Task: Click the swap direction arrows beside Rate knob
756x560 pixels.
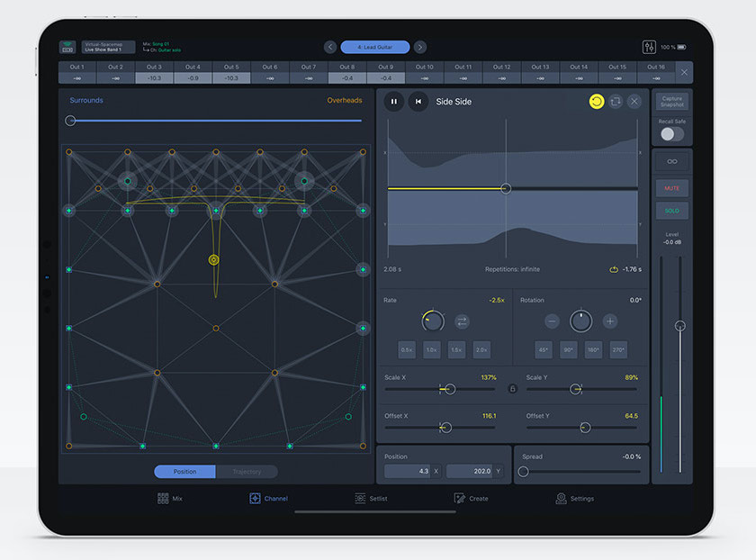Action: pos(462,321)
